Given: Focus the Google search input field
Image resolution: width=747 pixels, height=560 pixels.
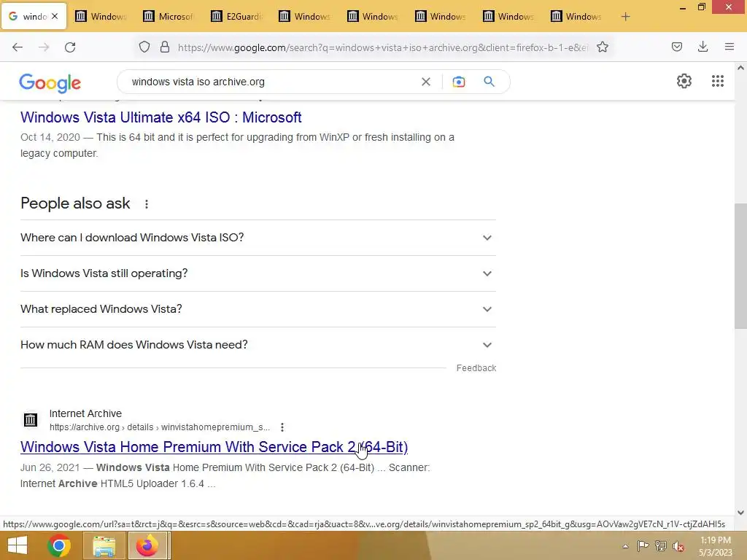Looking at the screenshot, I should 271,82.
